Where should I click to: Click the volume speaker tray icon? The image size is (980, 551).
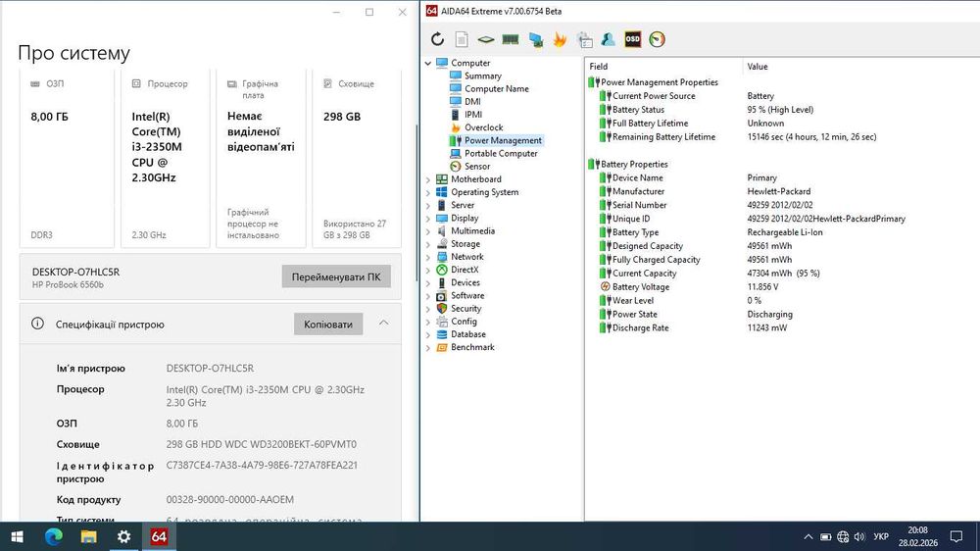coord(860,536)
